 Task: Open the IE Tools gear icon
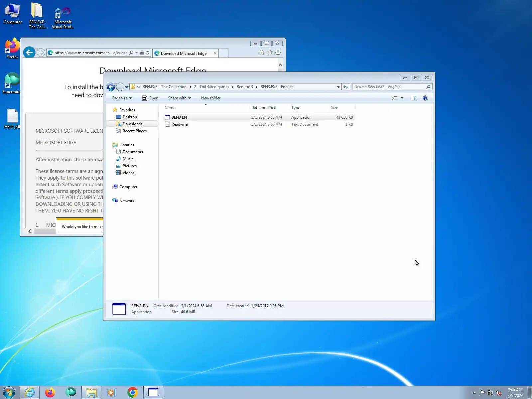pos(278,53)
